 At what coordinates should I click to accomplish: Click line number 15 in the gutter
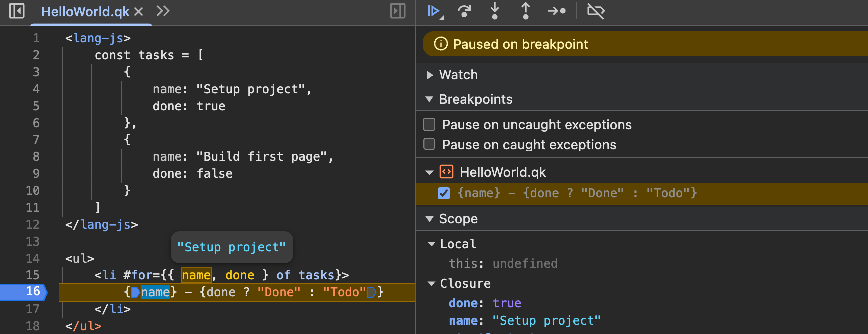point(32,275)
